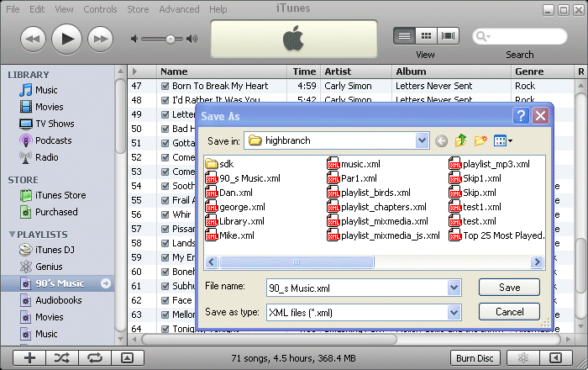Toggle the Genius sidebar panel button
Image resolution: width=588 pixels, height=370 pixels.
556,358
